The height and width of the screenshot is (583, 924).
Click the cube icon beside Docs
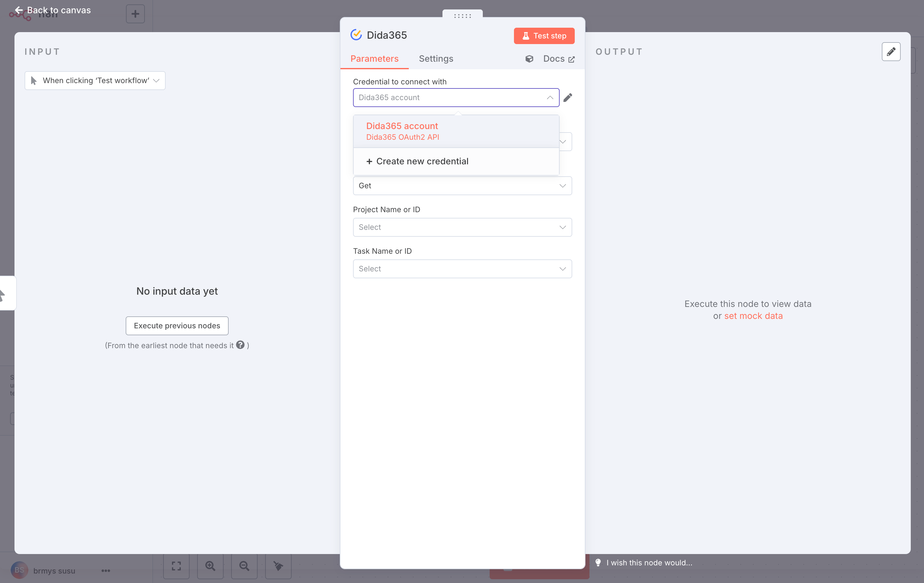(529, 59)
